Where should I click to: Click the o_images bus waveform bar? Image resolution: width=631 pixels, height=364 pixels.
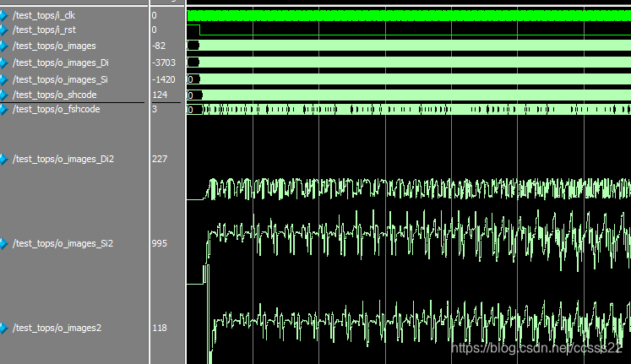coord(409,46)
